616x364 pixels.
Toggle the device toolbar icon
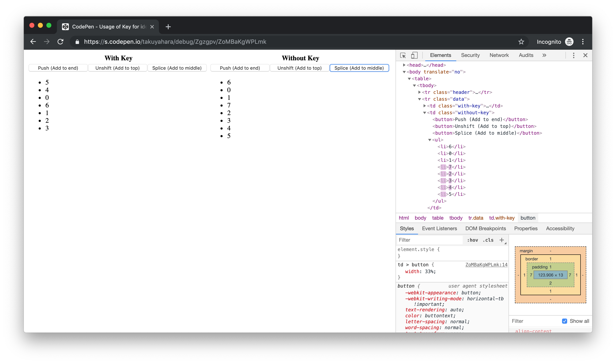click(x=415, y=55)
